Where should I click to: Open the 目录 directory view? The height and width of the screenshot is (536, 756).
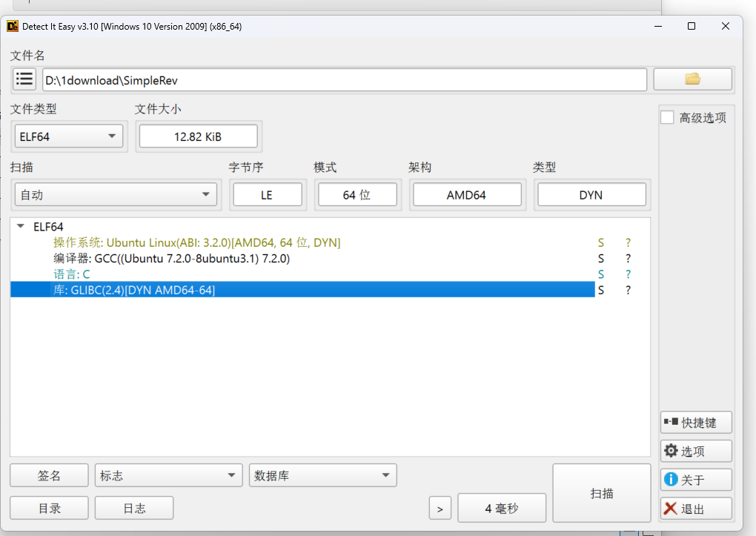point(48,508)
